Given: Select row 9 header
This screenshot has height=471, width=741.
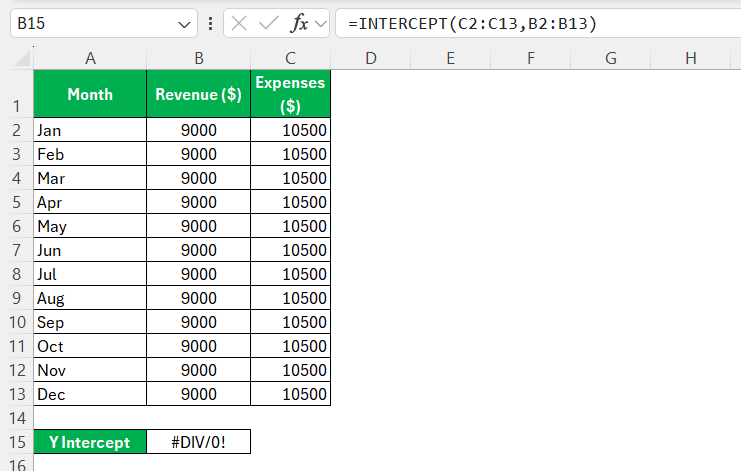Looking at the screenshot, I should [17, 298].
